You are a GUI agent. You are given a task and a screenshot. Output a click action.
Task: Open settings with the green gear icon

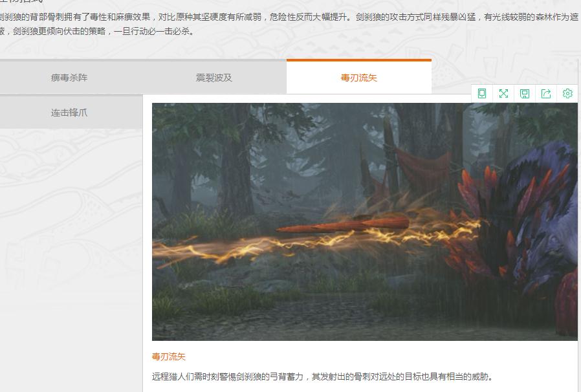tap(567, 93)
